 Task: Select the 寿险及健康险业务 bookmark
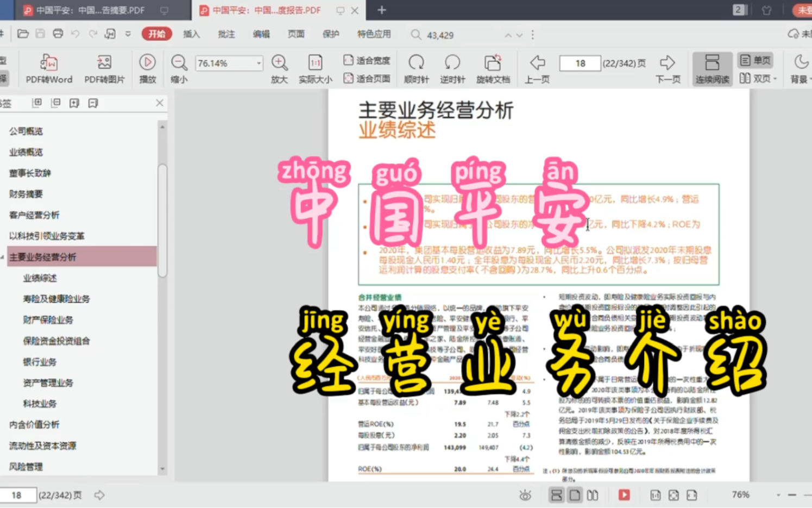point(56,299)
